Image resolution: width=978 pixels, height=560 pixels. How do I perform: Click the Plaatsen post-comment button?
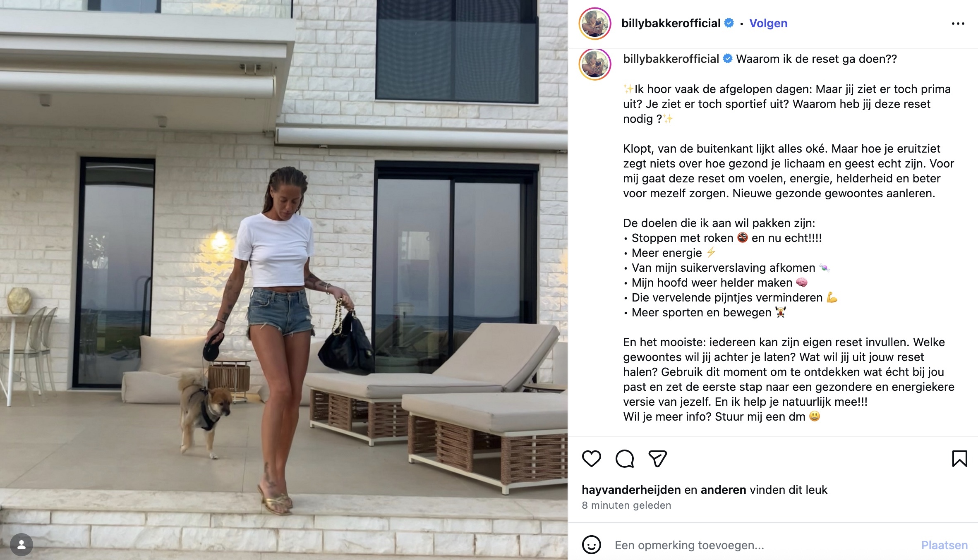tap(944, 545)
